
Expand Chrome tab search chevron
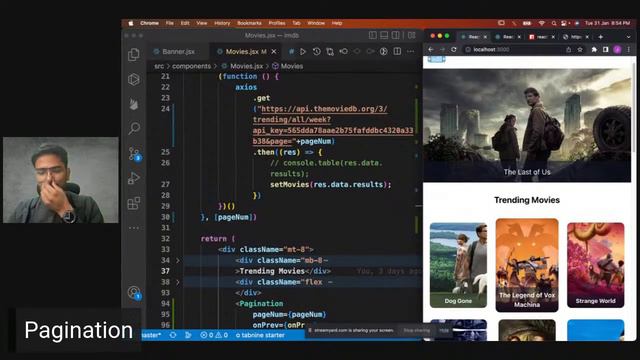(628, 37)
